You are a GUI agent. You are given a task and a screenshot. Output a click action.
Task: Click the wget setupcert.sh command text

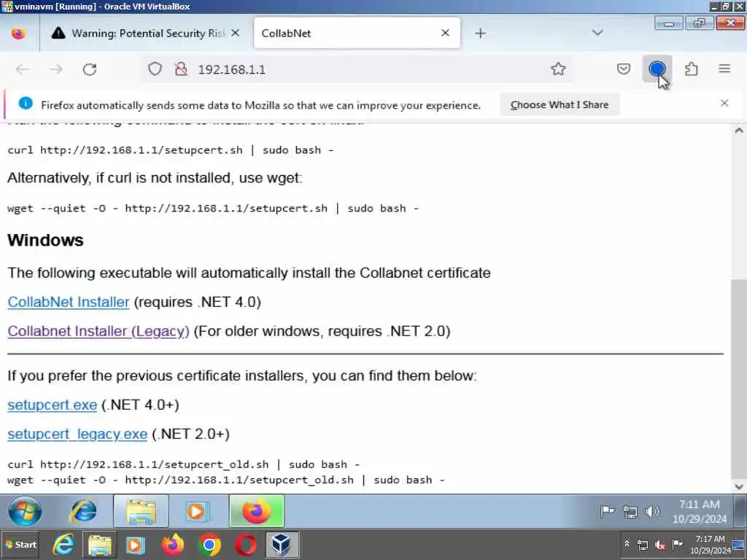point(213,208)
